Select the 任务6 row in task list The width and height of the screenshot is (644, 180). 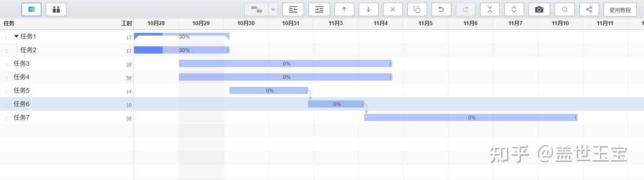(67, 104)
